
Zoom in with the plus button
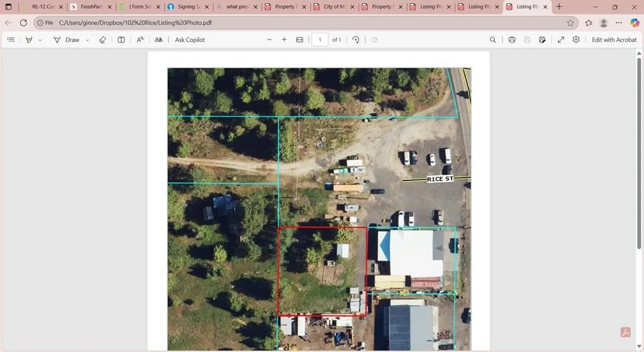coord(284,40)
